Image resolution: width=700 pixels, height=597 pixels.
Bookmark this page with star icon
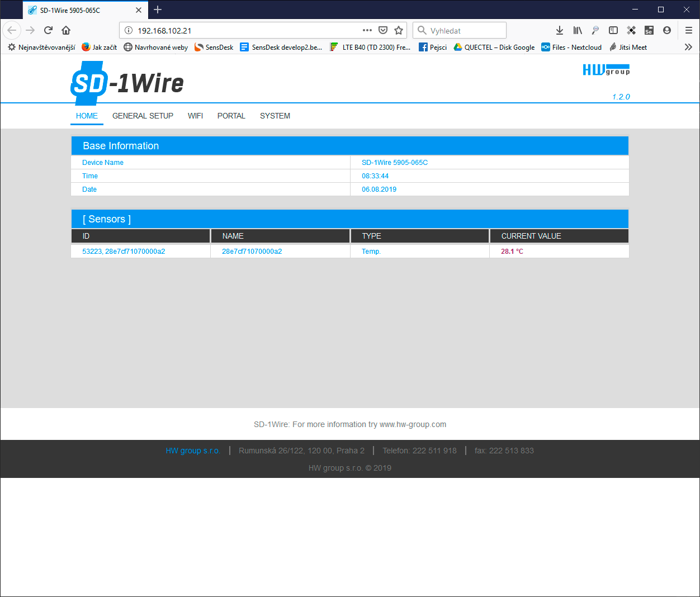click(399, 30)
